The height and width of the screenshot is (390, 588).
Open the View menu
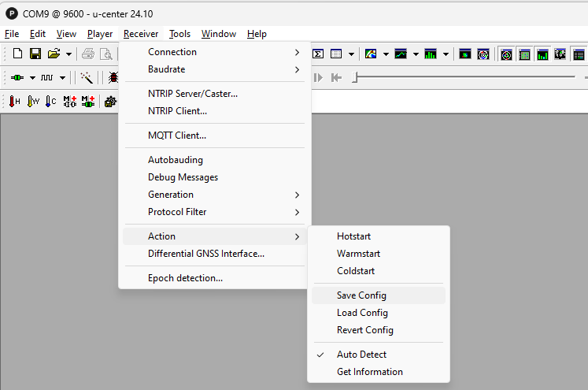click(66, 34)
